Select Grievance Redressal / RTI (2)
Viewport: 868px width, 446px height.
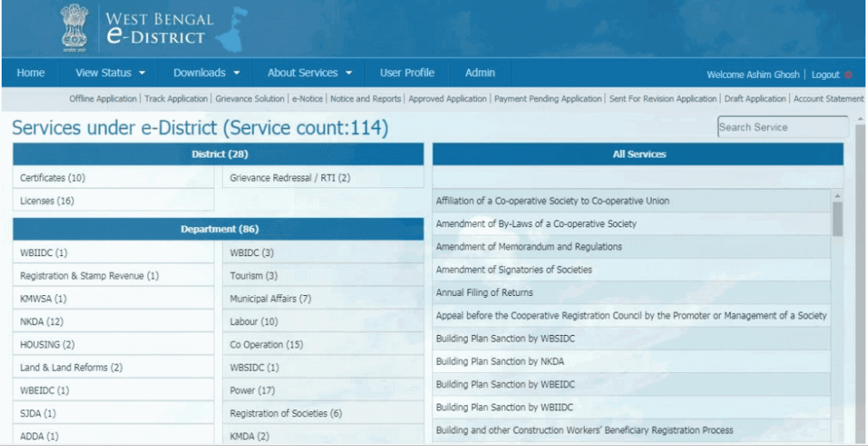tap(323, 178)
